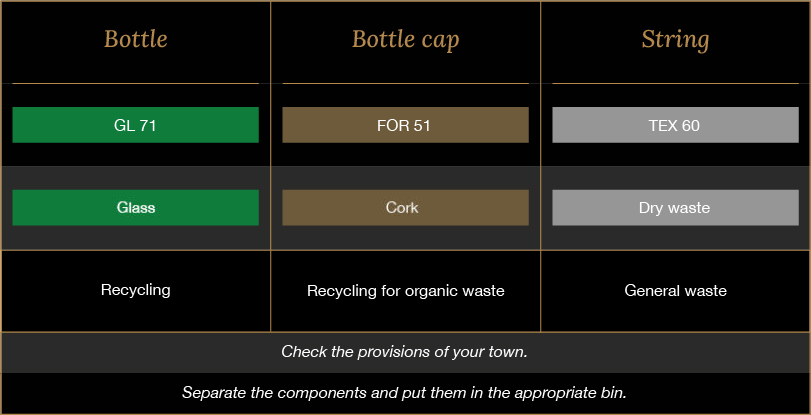Click the word 'cap' in the heading
811x415 pixels.
coord(443,42)
